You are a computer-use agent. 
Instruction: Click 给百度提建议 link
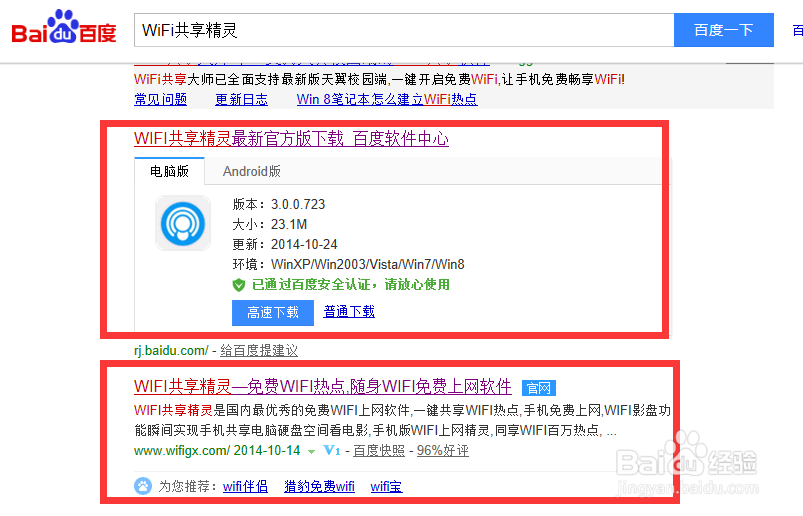pos(259,351)
